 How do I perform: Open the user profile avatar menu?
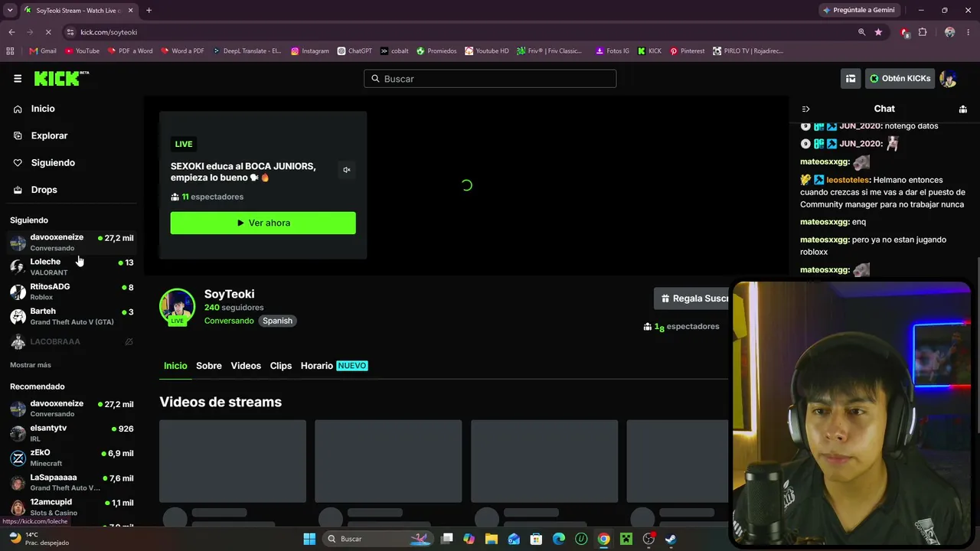pyautogui.click(x=948, y=78)
